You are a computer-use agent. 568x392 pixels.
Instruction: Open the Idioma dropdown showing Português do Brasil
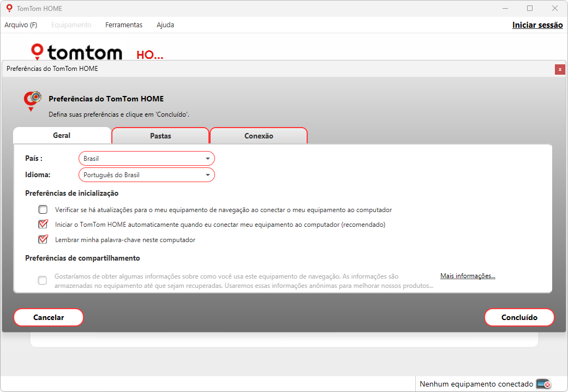click(147, 175)
